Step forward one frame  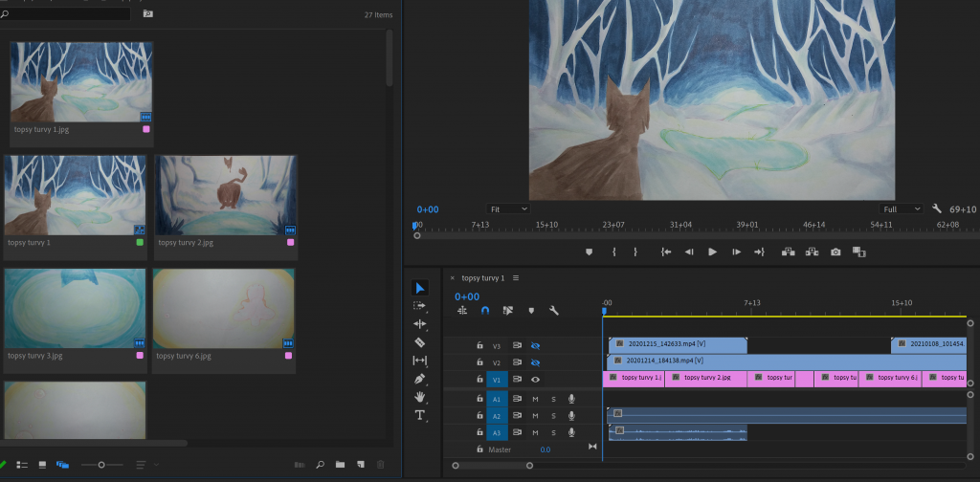tap(736, 252)
